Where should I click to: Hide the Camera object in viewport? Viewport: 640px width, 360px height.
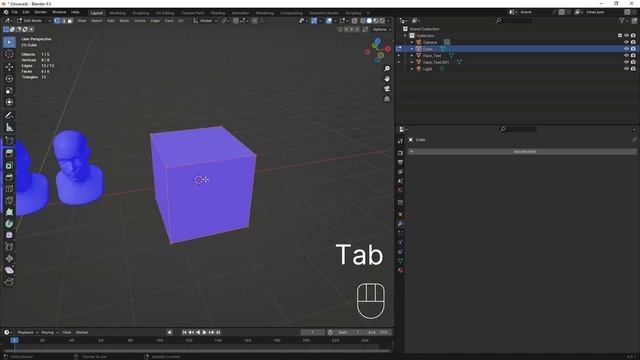pos(626,42)
